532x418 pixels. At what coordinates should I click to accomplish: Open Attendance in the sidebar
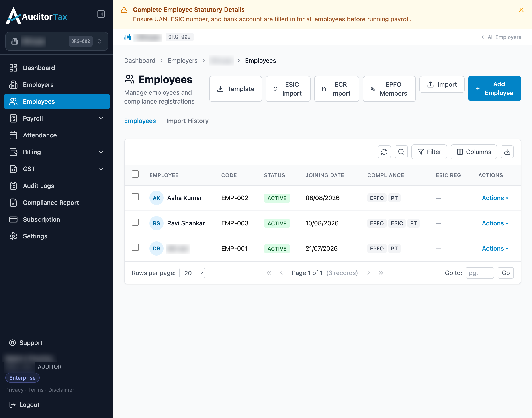pyautogui.click(x=57, y=135)
